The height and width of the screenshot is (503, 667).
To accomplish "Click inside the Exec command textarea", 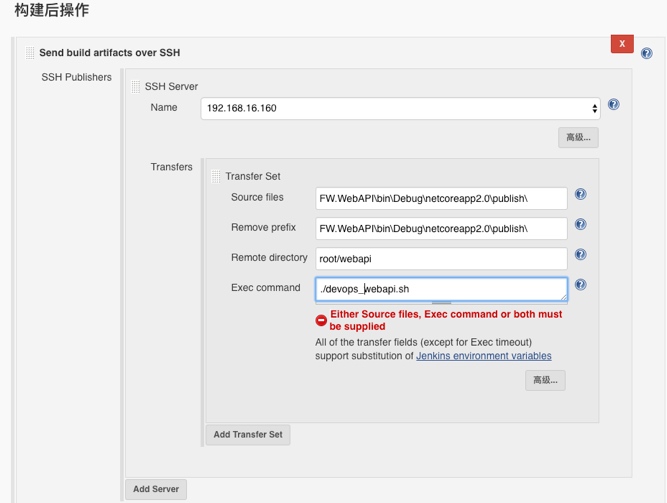I will tap(441, 289).
